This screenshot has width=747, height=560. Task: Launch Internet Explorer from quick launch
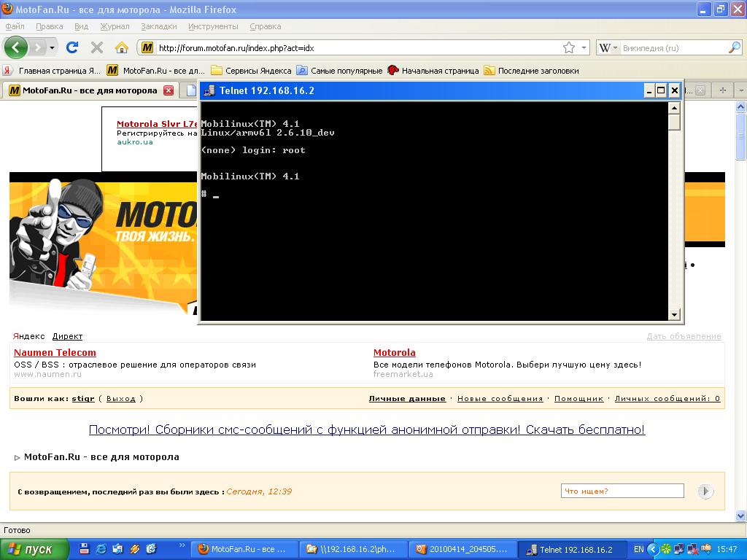point(101,549)
